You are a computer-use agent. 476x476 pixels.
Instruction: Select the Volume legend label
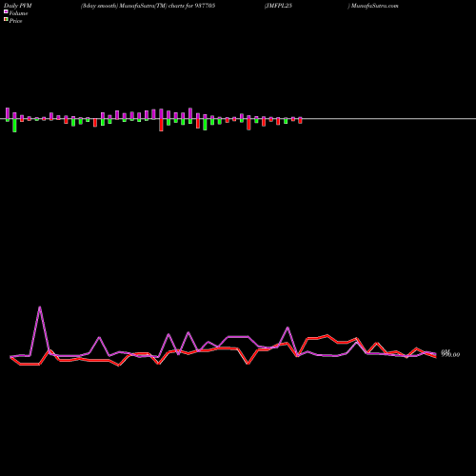coord(18,13)
